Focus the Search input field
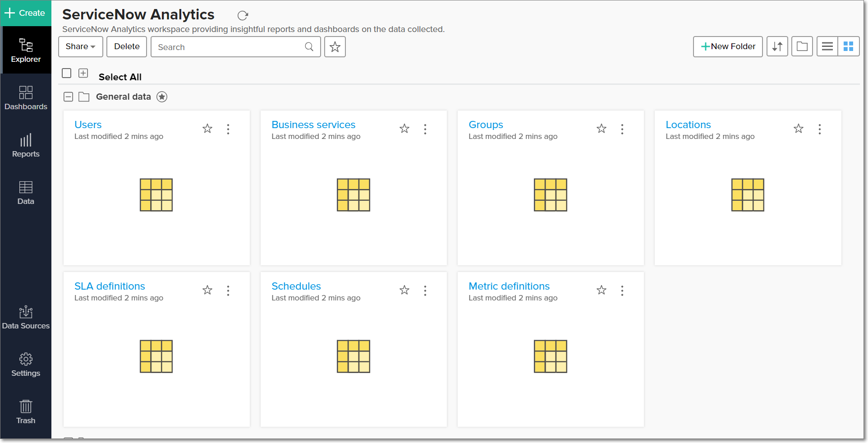Viewport: 868px width, 443px height. [236, 47]
